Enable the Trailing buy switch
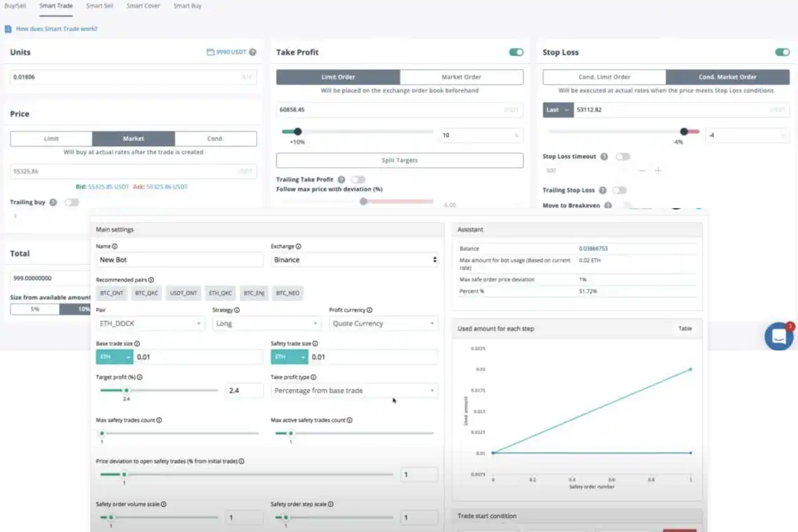 point(71,202)
